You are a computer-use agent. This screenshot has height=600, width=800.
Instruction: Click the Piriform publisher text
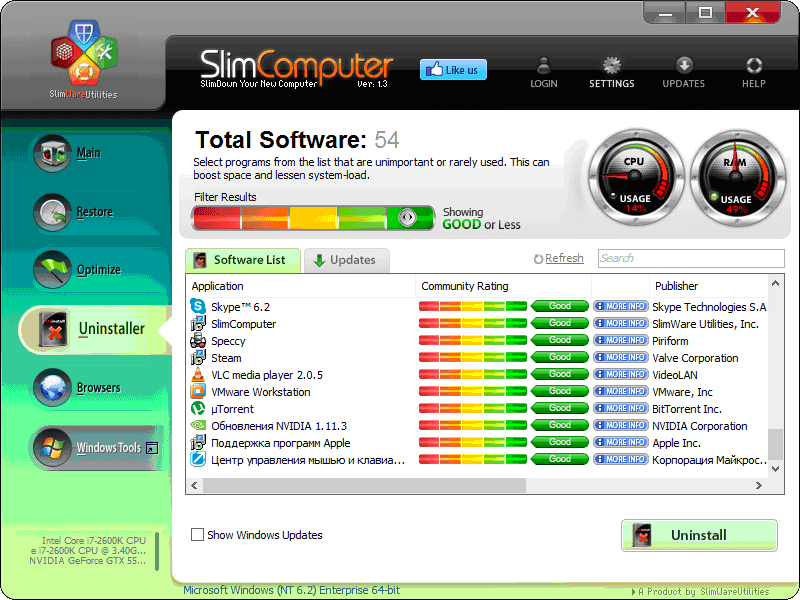pos(670,341)
